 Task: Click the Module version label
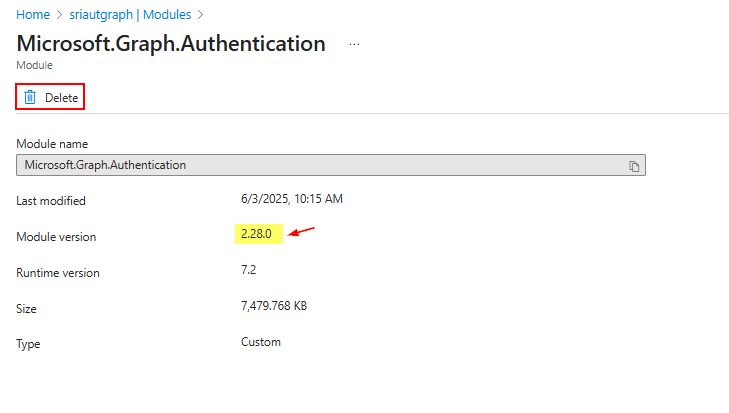tap(56, 237)
